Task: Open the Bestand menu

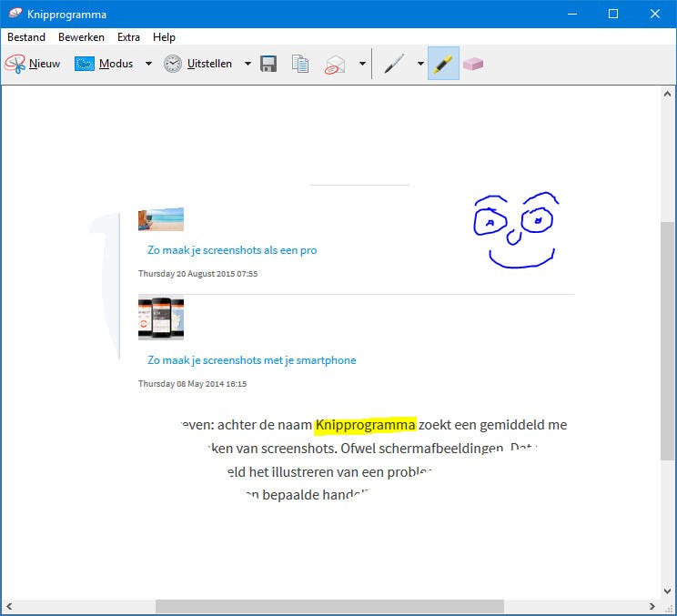Action: click(26, 37)
